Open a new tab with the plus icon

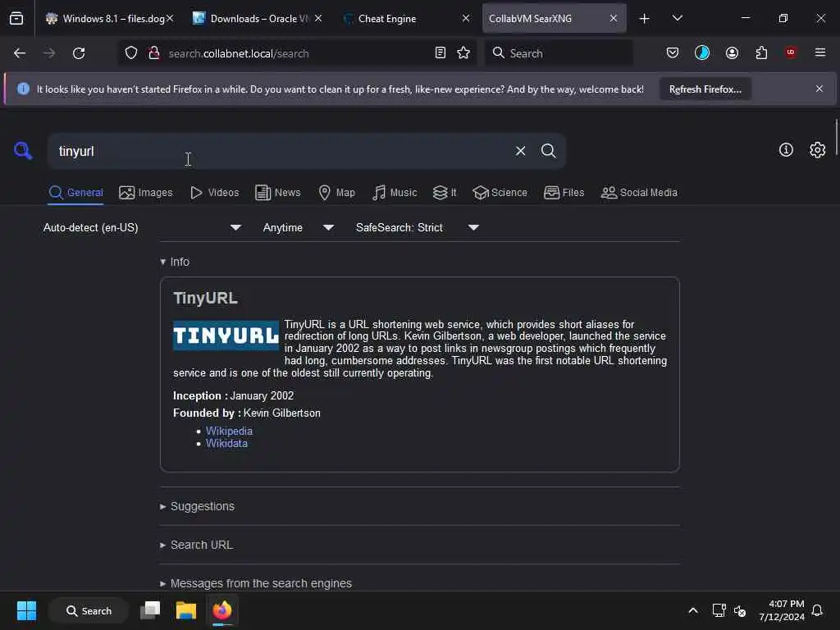[x=645, y=19]
